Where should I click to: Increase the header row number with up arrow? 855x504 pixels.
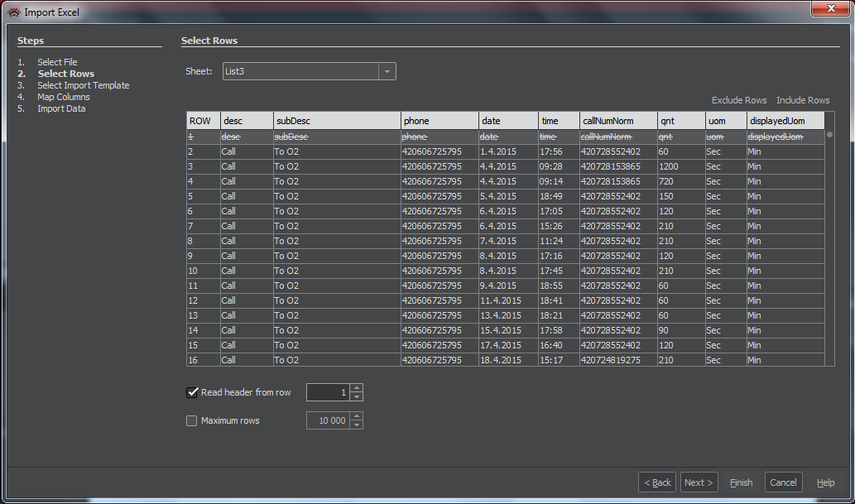click(356, 388)
